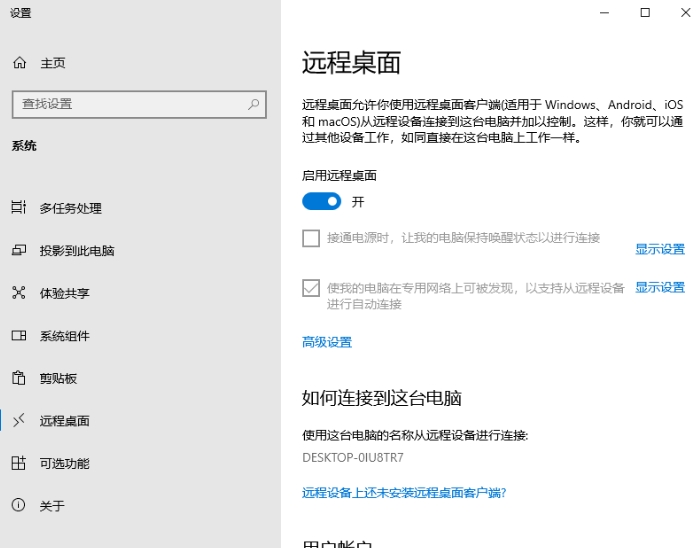Uncheck make PC discoverable on private networks
The width and height of the screenshot is (697, 548).
(x=311, y=288)
